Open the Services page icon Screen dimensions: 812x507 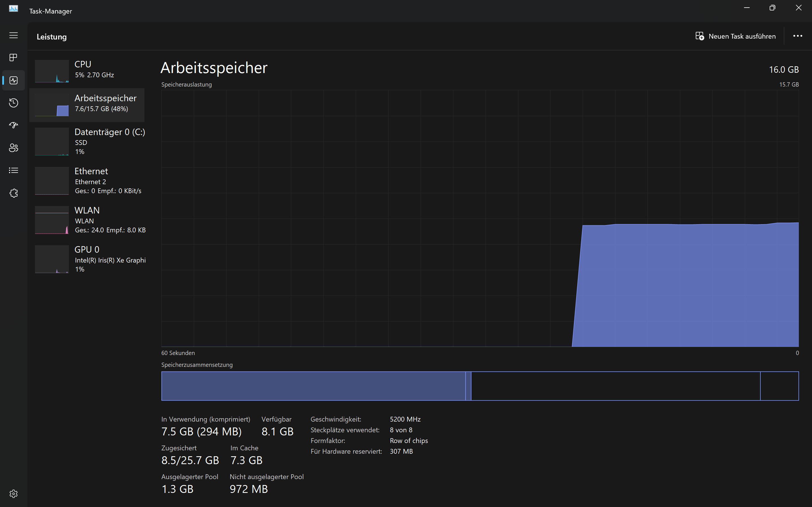point(14,193)
